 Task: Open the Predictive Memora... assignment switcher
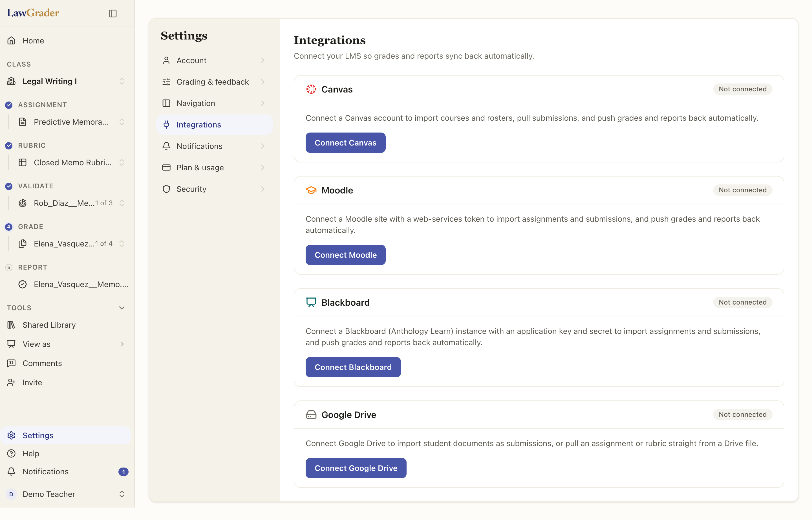click(122, 122)
